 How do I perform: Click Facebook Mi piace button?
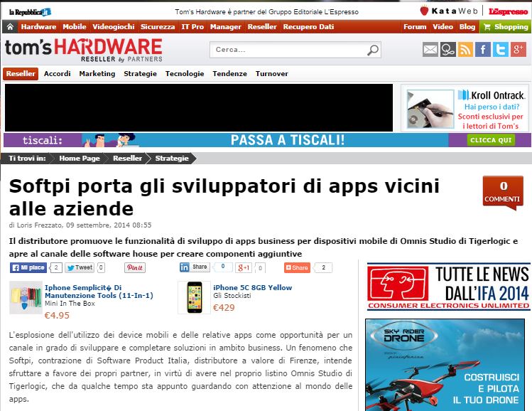coord(28,267)
